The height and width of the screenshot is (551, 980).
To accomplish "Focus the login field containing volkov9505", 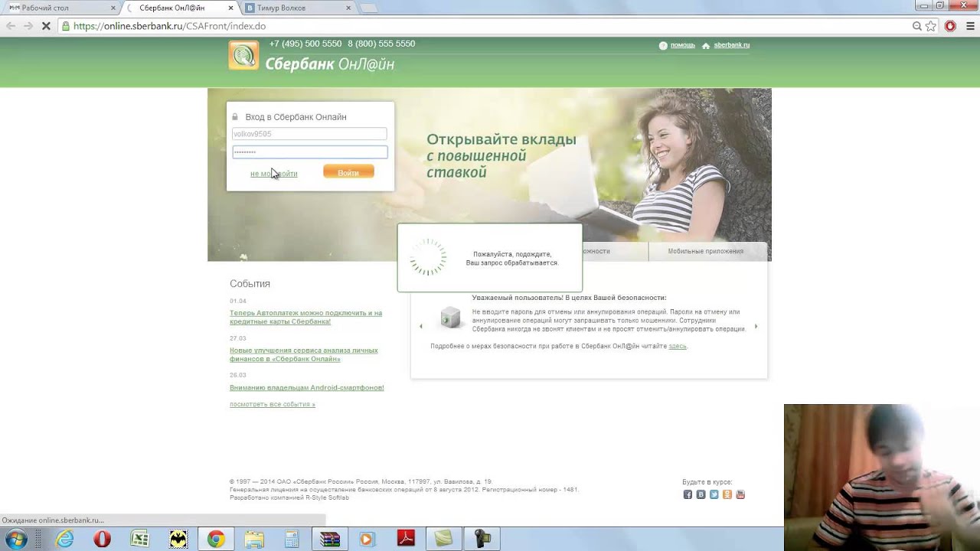I will (309, 134).
